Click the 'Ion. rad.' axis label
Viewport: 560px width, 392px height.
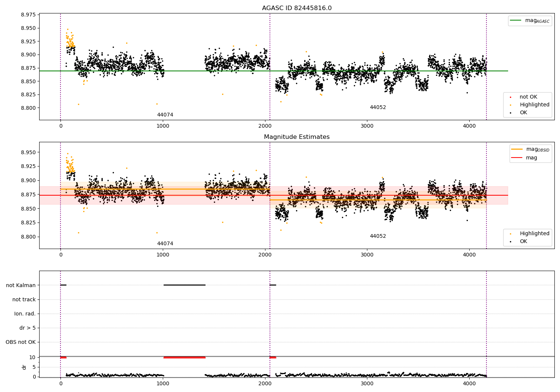click(25, 314)
